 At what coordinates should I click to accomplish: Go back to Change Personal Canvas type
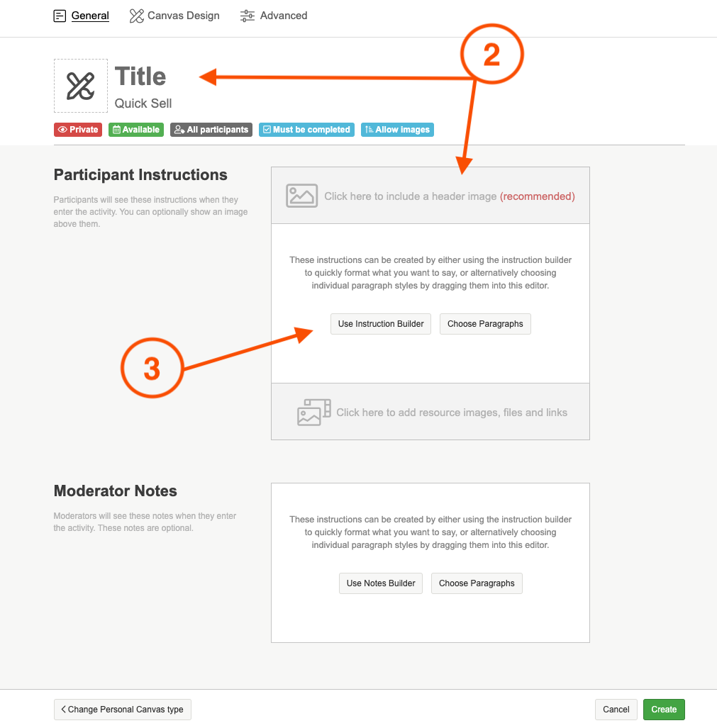pyautogui.click(x=123, y=710)
